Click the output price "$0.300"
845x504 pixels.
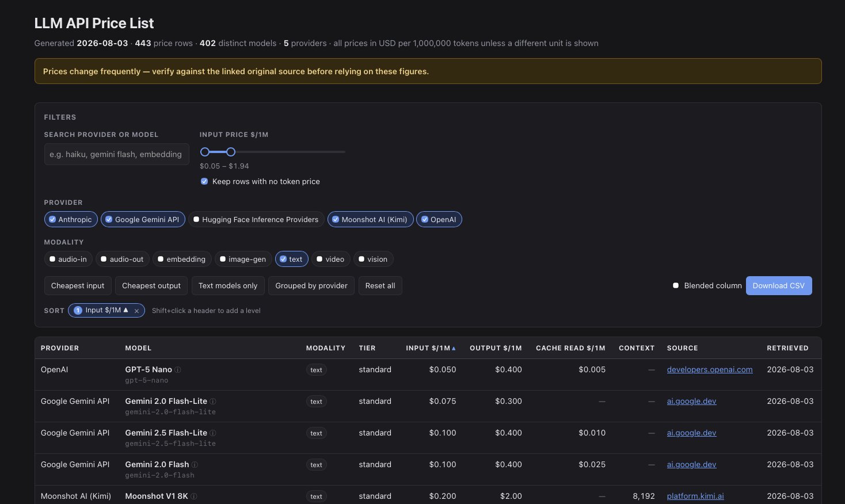[x=508, y=402]
